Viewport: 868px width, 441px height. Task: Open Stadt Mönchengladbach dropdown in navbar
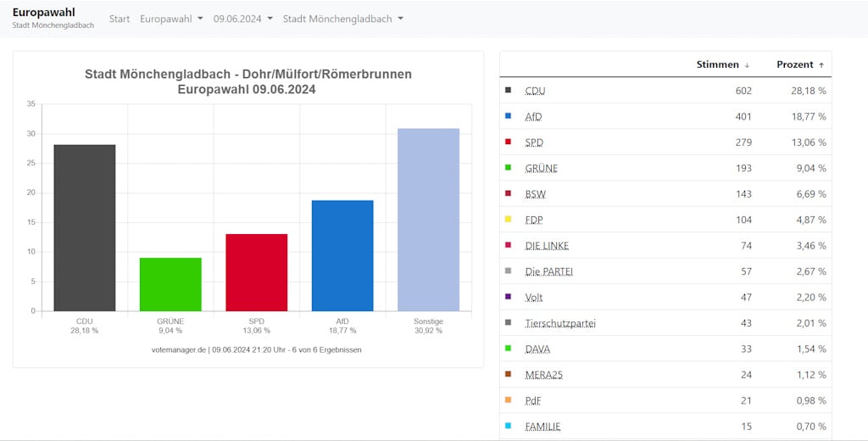point(342,19)
